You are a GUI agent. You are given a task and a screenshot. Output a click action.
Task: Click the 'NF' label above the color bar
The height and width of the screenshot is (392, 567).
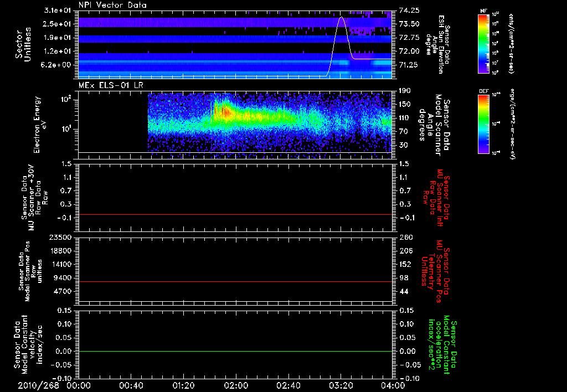484,11
